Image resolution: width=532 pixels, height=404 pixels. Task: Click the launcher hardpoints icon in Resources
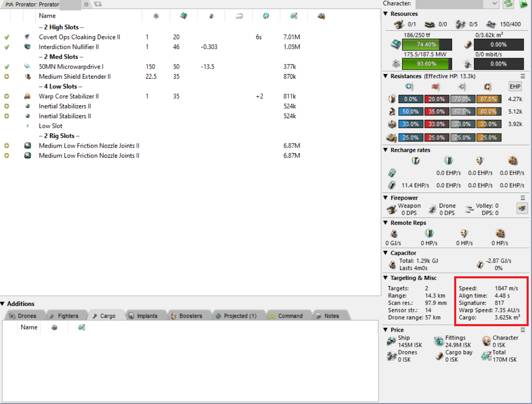430,25
